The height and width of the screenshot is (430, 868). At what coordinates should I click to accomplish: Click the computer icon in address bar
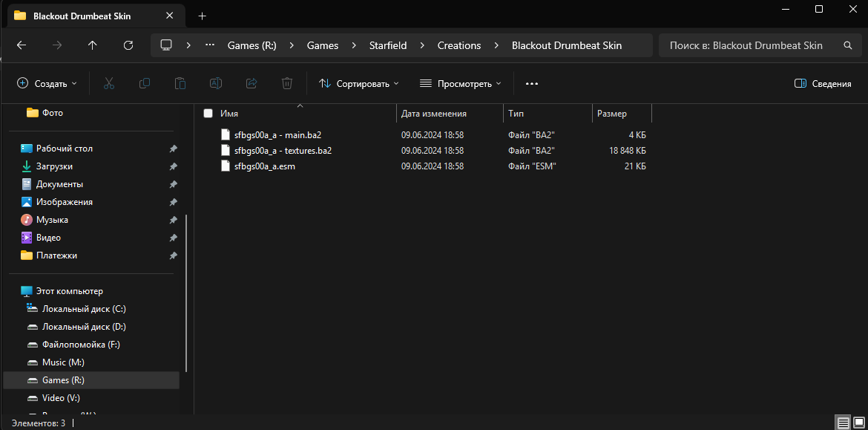[x=165, y=45]
